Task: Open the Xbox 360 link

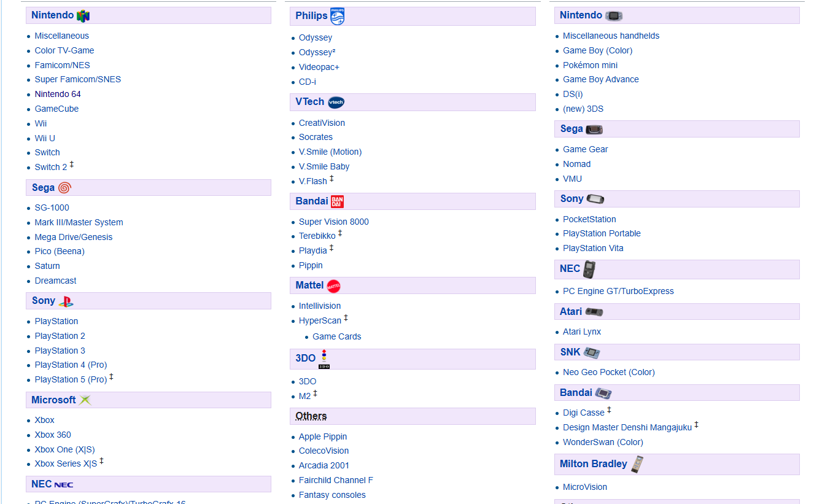Action: [x=53, y=435]
